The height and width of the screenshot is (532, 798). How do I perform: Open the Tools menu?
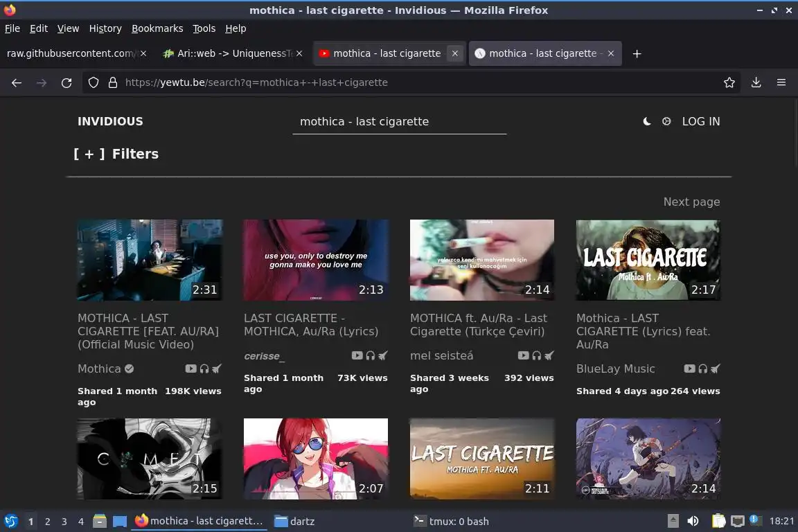pos(204,28)
